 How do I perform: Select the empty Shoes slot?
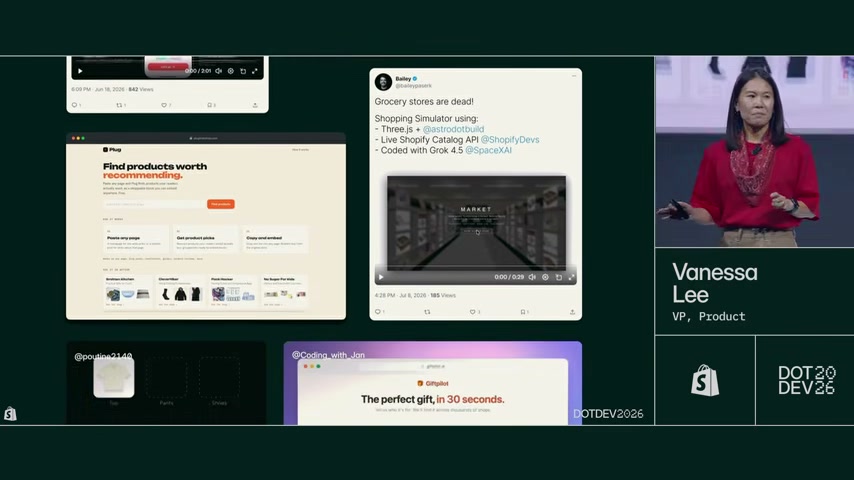pos(219,377)
